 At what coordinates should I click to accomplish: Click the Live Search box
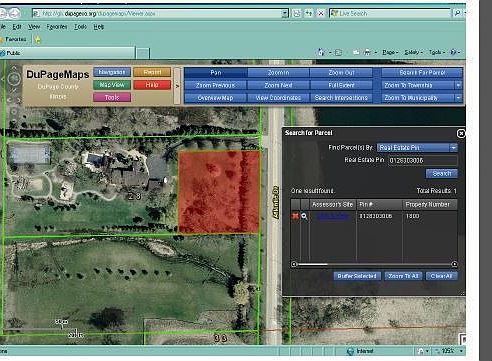point(390,13)
